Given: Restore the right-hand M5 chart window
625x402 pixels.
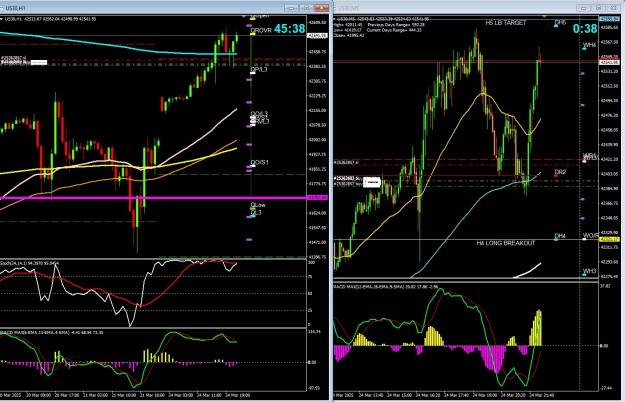Looking at the screenshot, I should [598, 8].
